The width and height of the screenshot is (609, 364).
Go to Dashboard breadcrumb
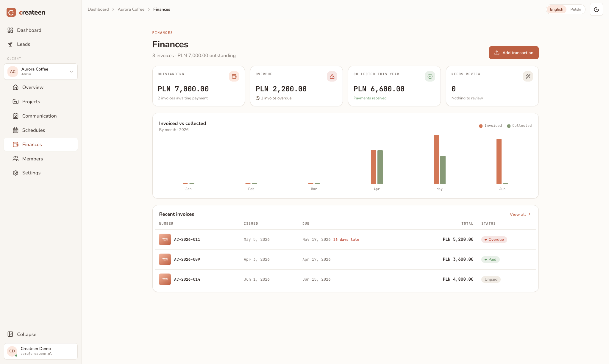point(98,9)
